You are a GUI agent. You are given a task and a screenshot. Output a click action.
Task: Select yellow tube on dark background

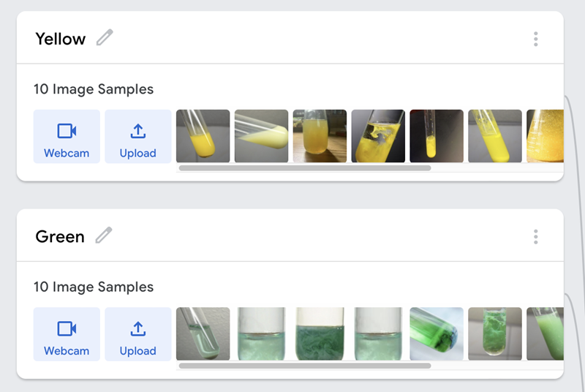coord(437,136)
